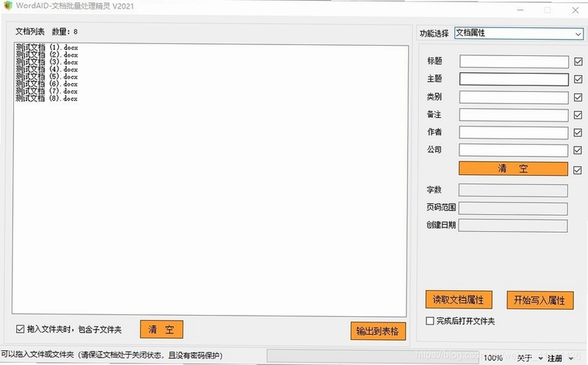Viewport: 588px width, 365px height.
Task: Toggle the checkbox beside the properties 清空 button
Action: [x=578, y=170]
